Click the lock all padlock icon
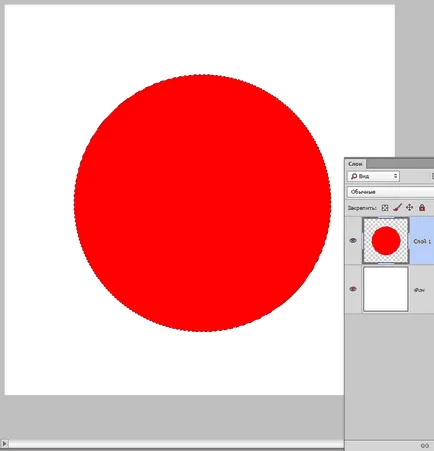This screenshot has height=451, width=434. tap(422, 208)
